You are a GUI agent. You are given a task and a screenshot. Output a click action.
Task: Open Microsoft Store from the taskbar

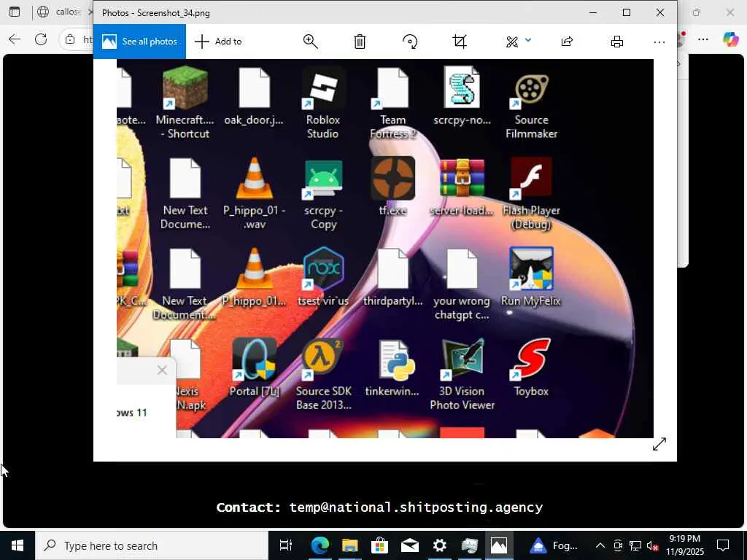click(379, 545)
